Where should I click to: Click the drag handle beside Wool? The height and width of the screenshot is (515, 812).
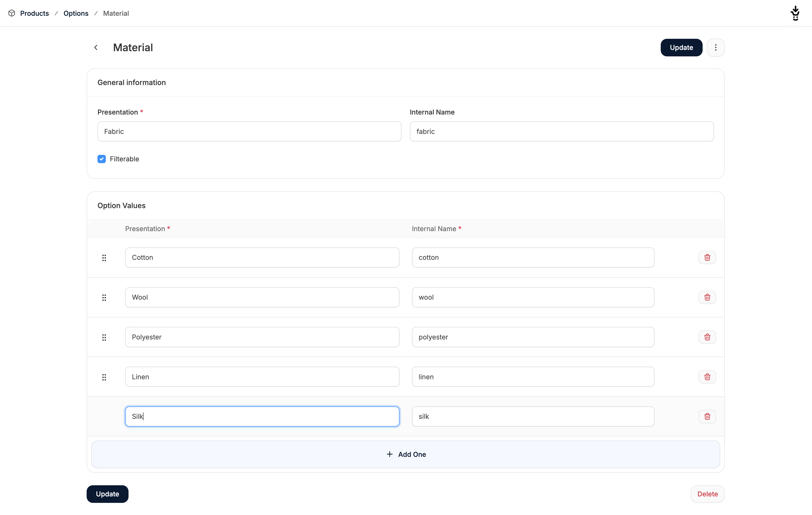[x=104, y=298]
